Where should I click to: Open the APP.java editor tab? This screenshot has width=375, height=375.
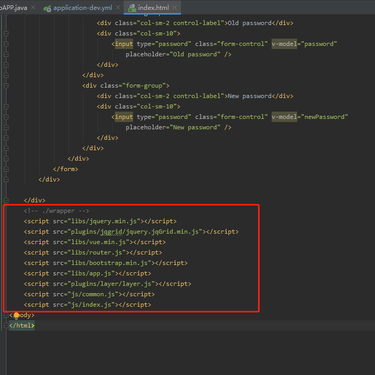click(13, 7)
